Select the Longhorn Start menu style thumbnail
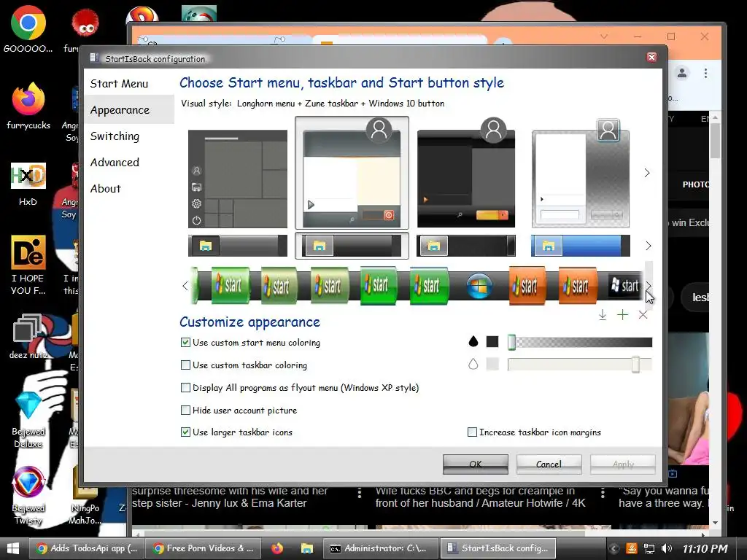 (x=352, y=174)
